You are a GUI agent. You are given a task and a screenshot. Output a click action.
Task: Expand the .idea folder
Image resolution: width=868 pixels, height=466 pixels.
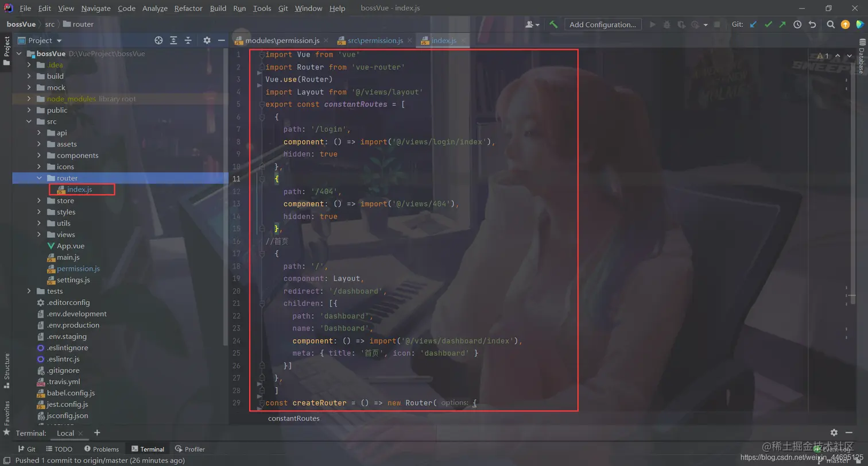click(x=29, y=65)
